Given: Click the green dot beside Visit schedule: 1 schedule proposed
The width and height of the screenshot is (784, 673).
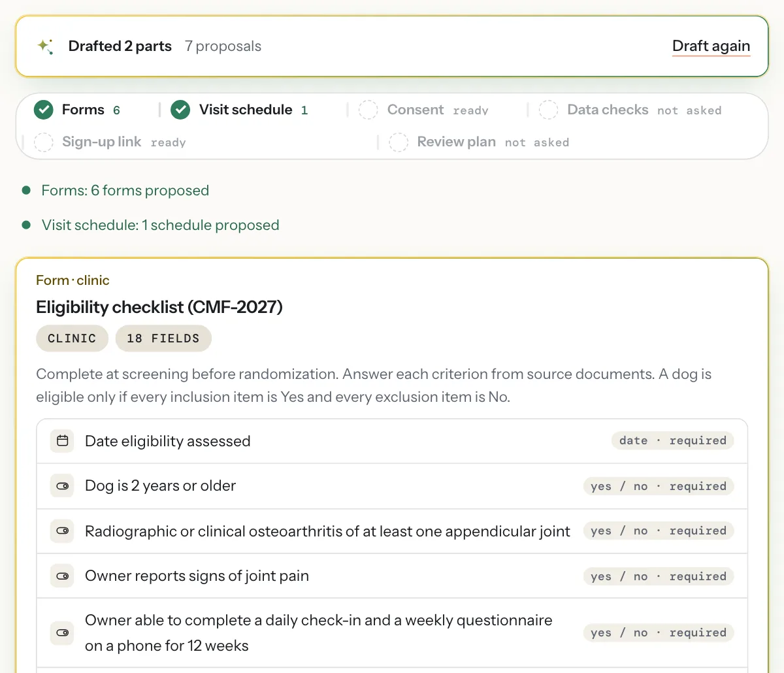Looking at the screenshot, I should pos(26,225).
